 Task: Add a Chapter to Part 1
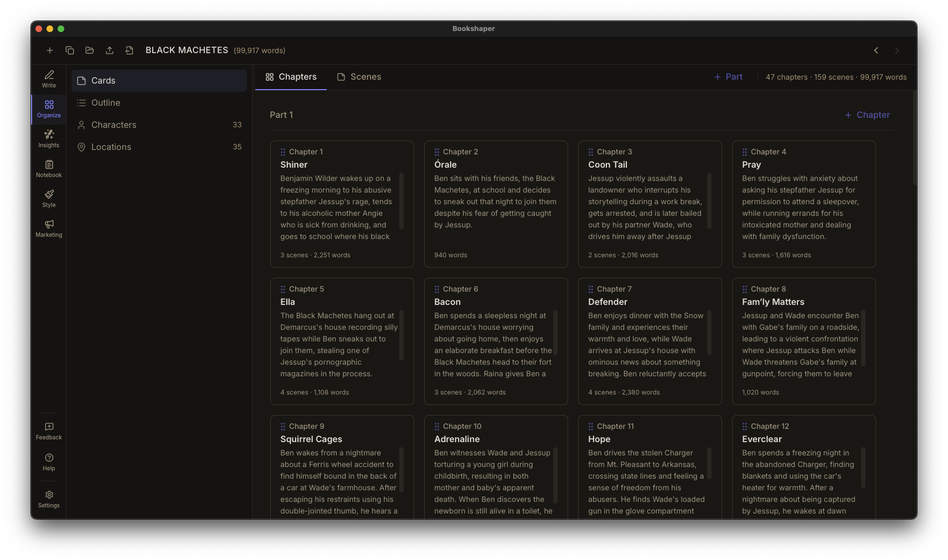tap(867, 115)
